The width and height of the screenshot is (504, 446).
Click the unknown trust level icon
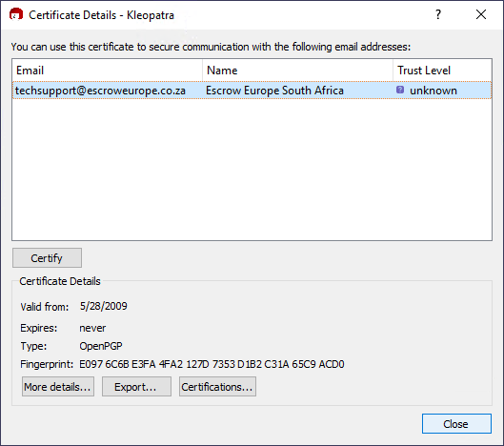pyautogui.click(x=400, y=90)
